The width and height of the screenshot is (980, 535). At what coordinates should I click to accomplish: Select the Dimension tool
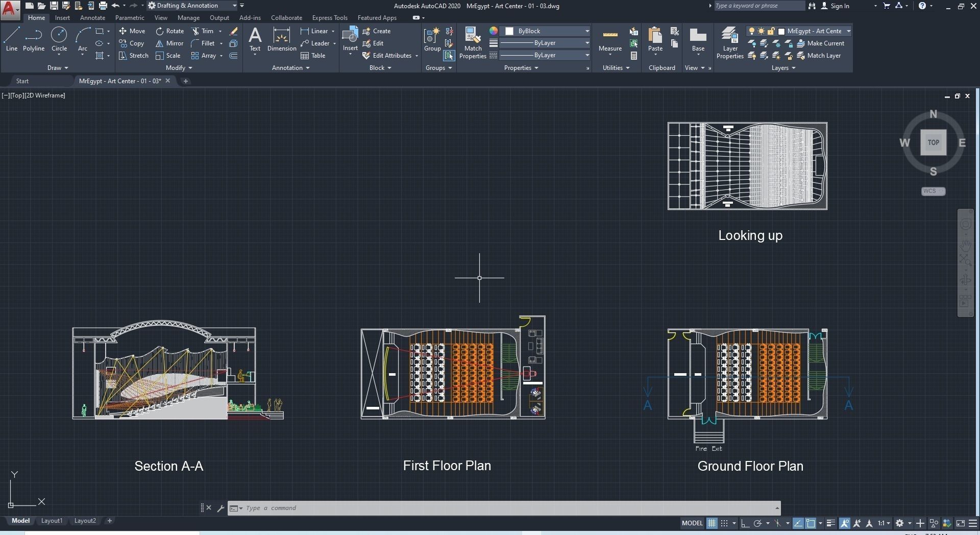(x=282, y=39)
